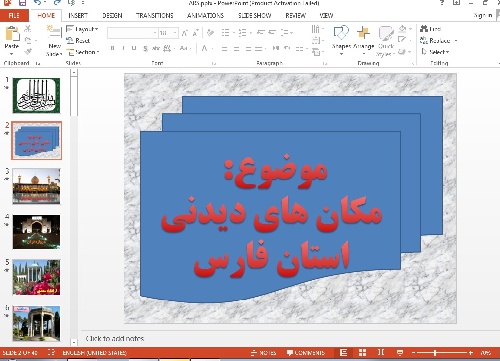Image resolution: width=500 pixels, height=361 pixels.
Task: Click the zoom in plus button
Action: pyautogui.click(x=470, y=352)
